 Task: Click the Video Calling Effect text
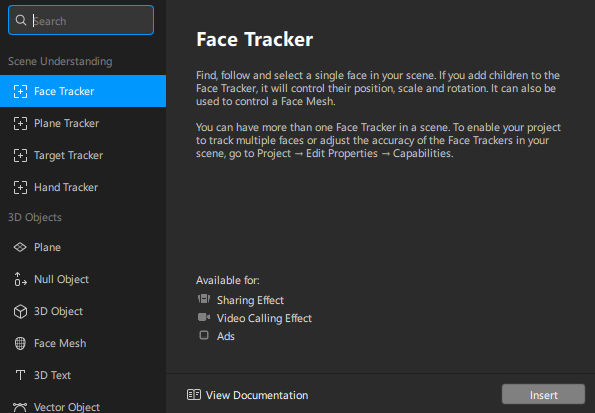pos(264,318)
